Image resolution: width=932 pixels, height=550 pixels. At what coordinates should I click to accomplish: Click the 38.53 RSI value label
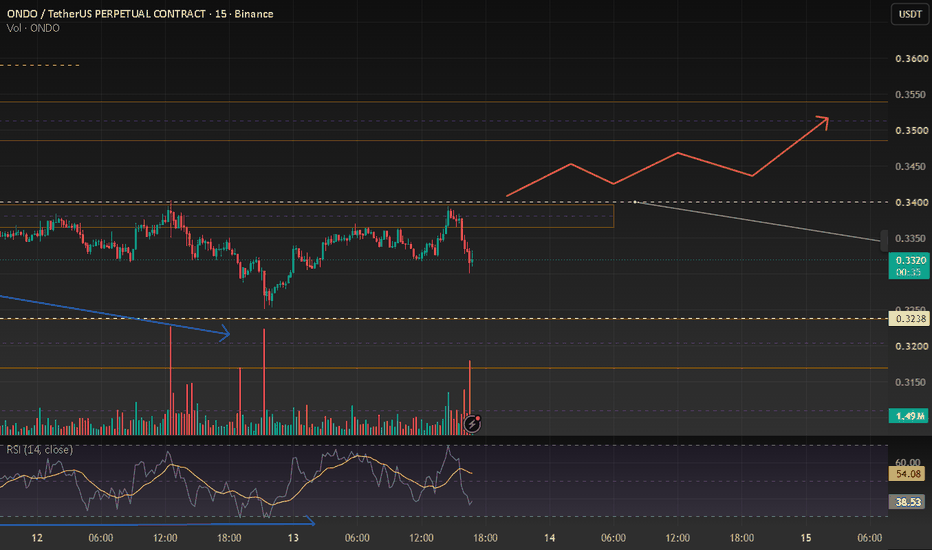click(908, 502)
